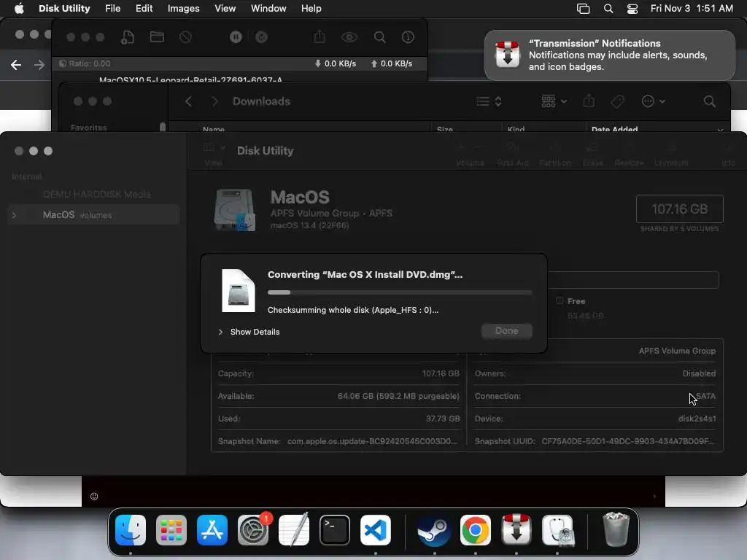Viewport: 747px width, 560px height.
Task: Open Finder list view switcher
Action: click(x=489, y=101)
